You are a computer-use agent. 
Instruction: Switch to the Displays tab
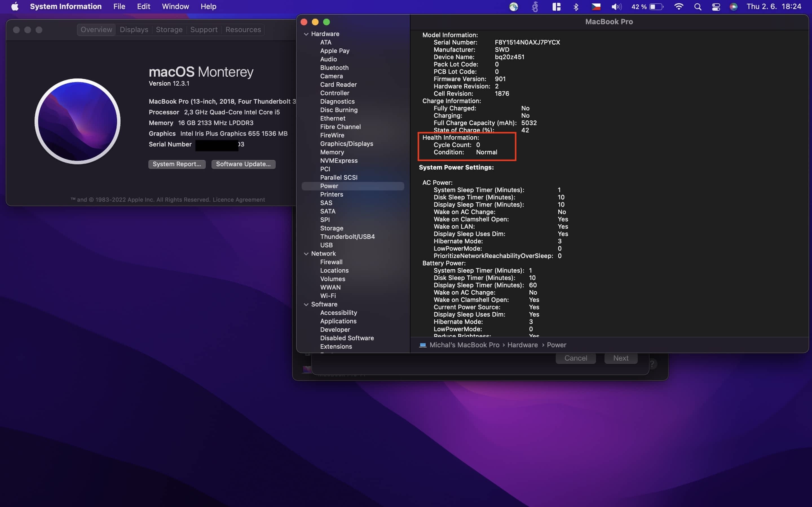coord(134,30)
